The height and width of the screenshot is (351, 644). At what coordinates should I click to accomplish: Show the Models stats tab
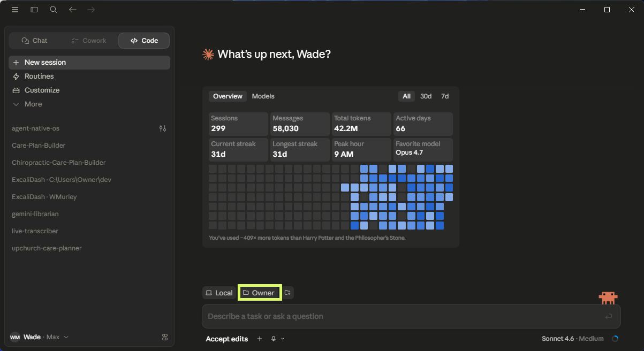coord(263,96)
